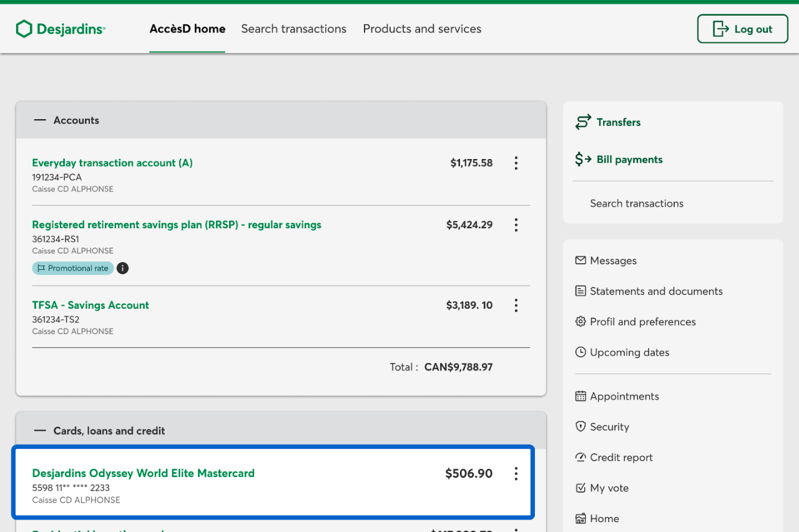Open My vote
Viewport: 799px width, 532px height.
point(609,488)
